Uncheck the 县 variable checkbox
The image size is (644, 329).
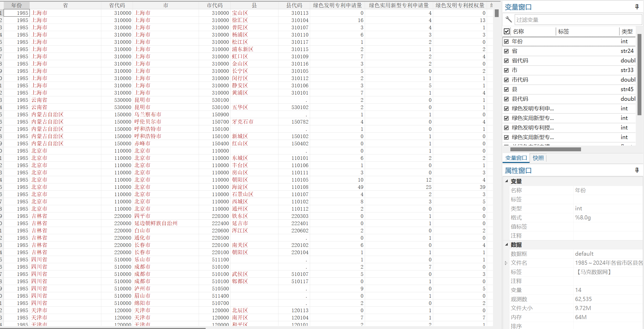(x=506, y=89)
